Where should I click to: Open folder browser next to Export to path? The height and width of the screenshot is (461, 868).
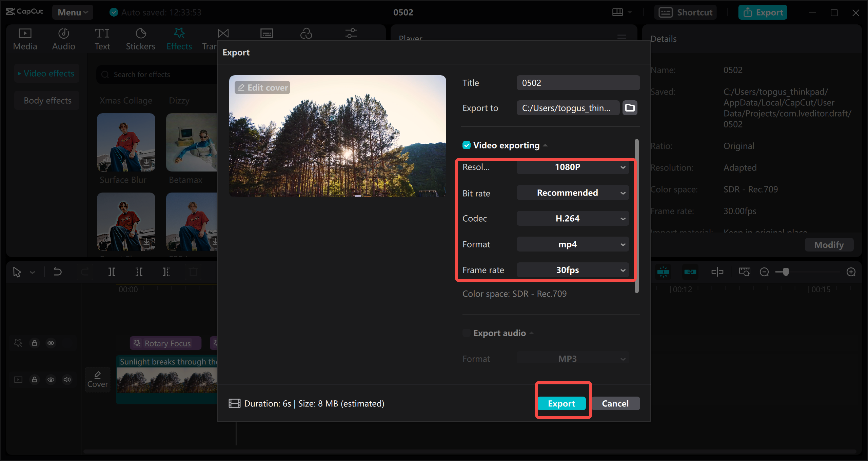point(630,108)
